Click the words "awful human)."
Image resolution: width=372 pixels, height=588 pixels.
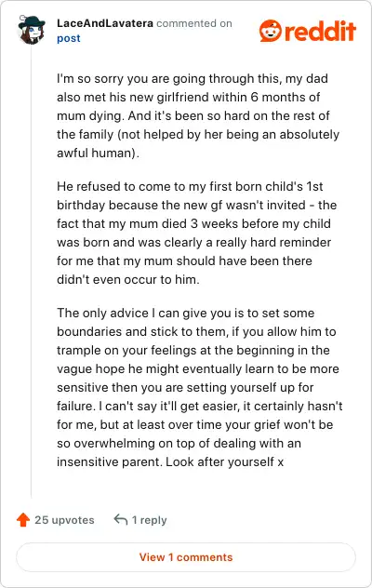98,153
